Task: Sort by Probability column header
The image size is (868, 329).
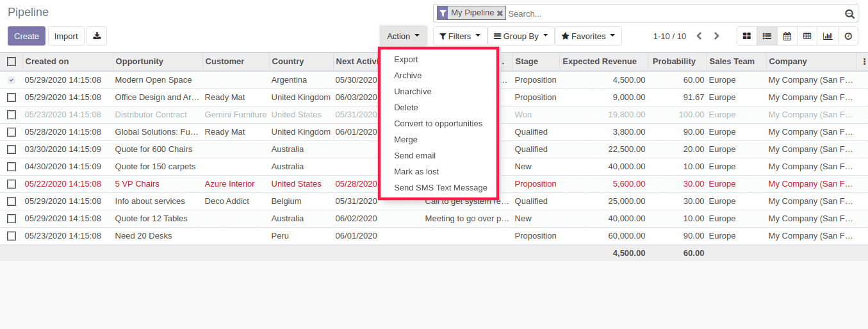Action: (678, 62)
